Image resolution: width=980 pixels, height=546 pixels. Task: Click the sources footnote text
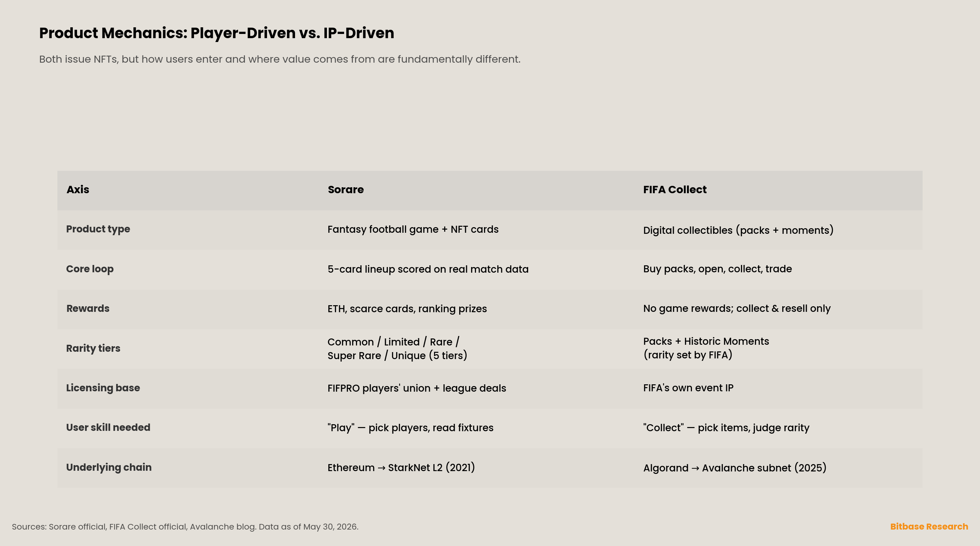click(x=185, y=527)
